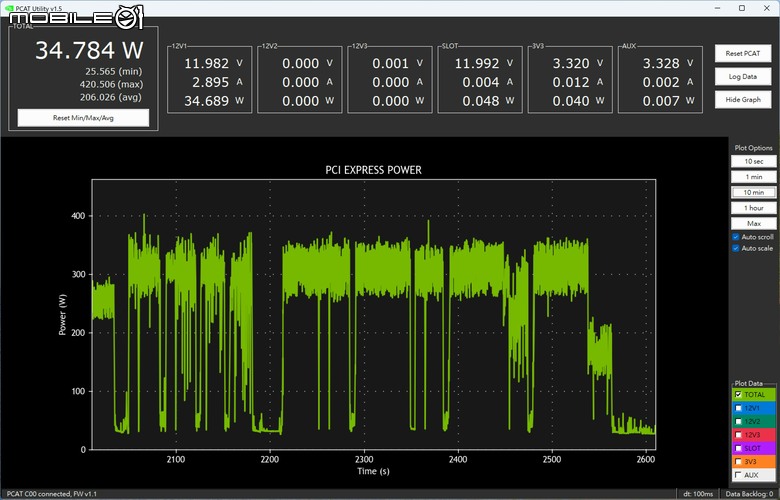Screen dimensions: 780x500
Task: Click the AUX voltage 3.328 V
Action: coord(668,64)
